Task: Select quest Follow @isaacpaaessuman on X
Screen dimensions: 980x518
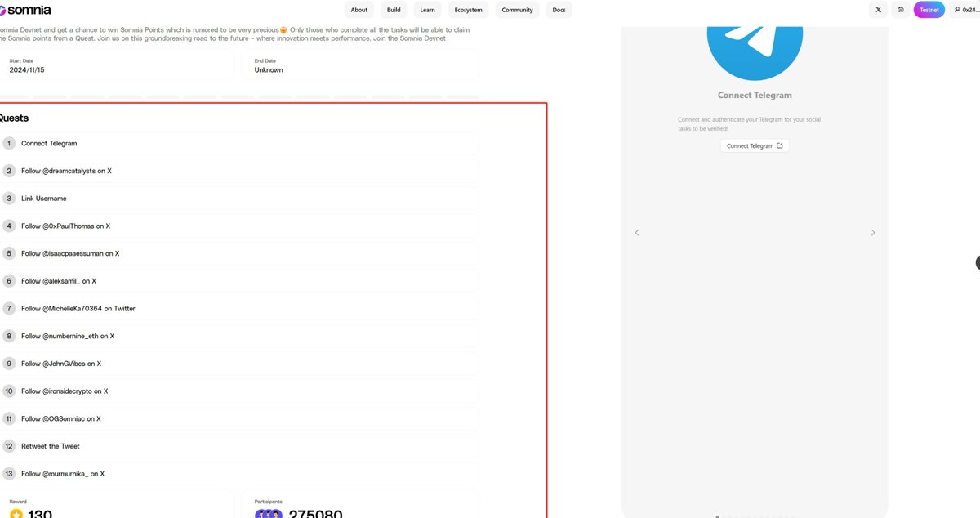Action: (239, 253)
